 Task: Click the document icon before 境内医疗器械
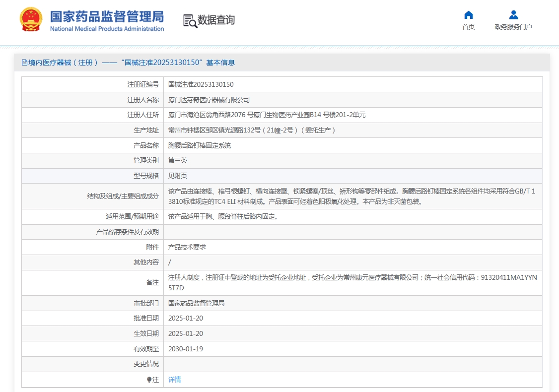[24, 63]
